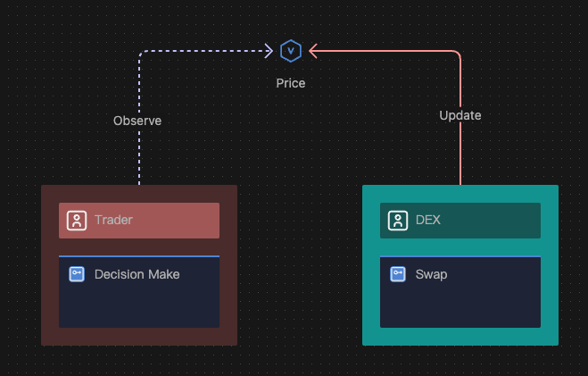Click the dashed arrowhead left of Price icon
588x376 pixels.
[x=269, y=51]
